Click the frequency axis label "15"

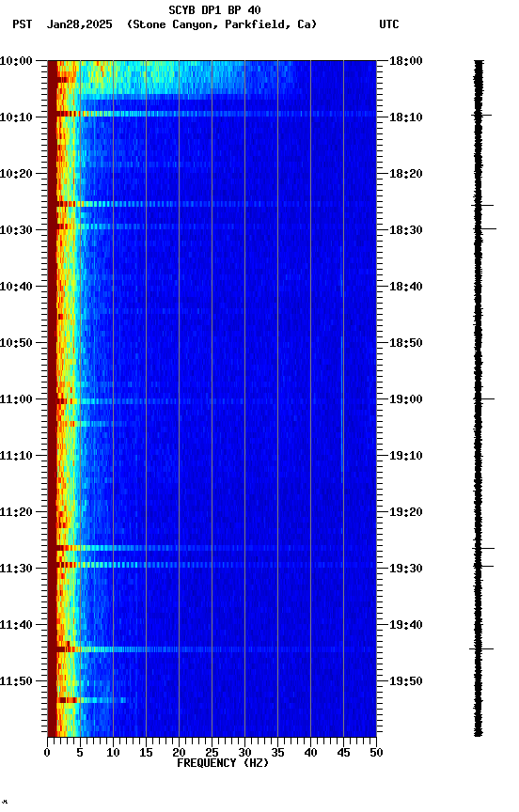click(146, 753)
